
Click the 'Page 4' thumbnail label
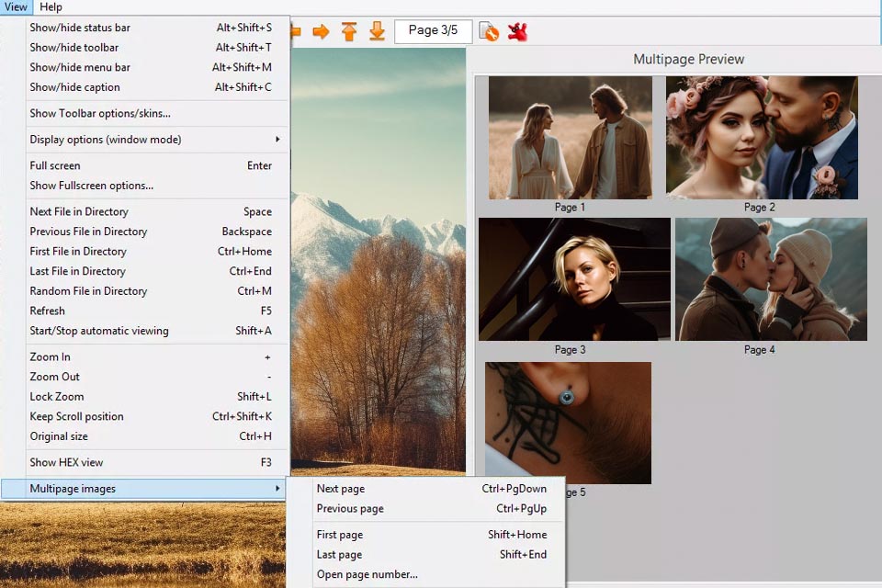[760, 349]
